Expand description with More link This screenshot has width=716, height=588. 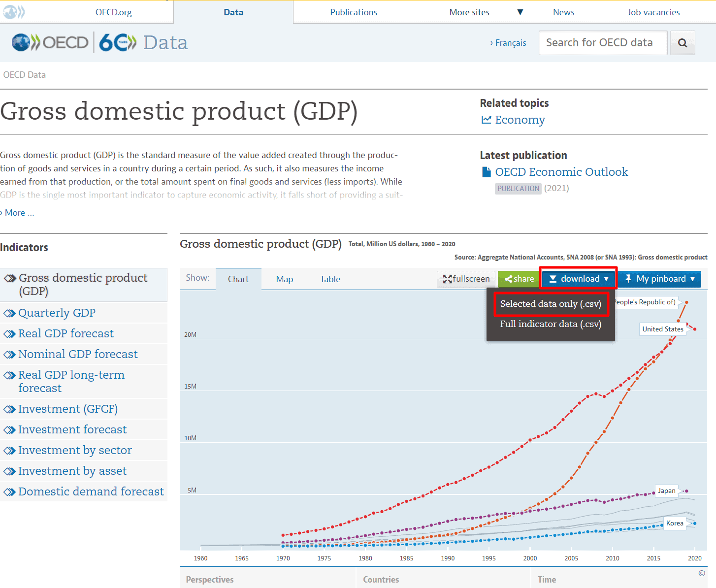pyautogui.click(x=19, y=213)
